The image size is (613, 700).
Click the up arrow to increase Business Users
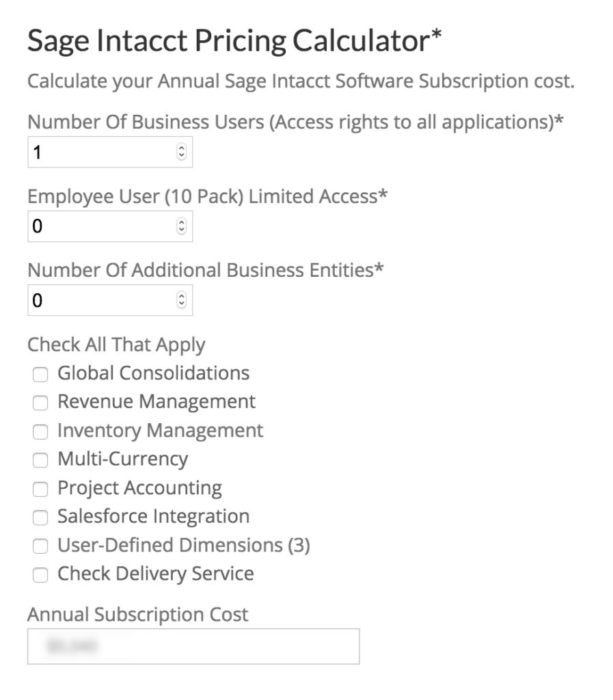182,147
